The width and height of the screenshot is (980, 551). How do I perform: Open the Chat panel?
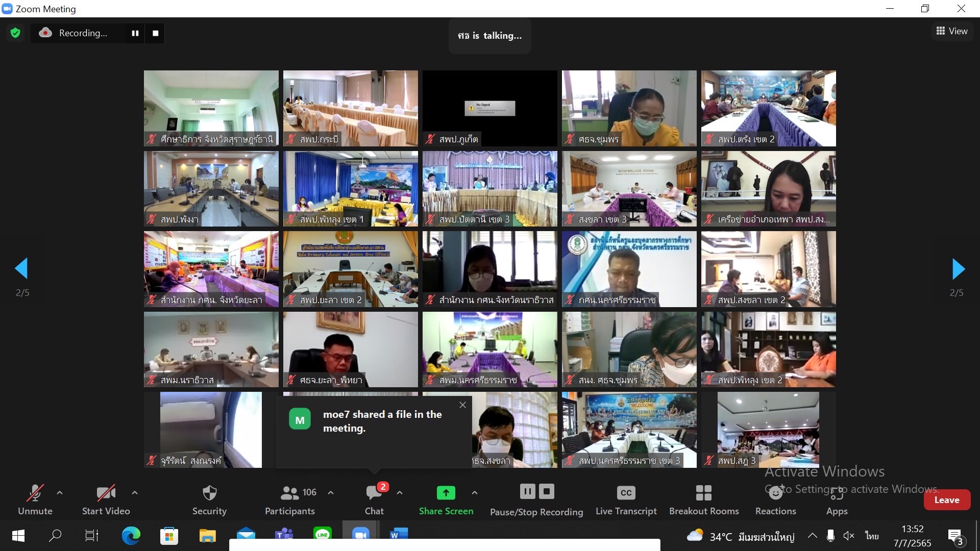374,499
